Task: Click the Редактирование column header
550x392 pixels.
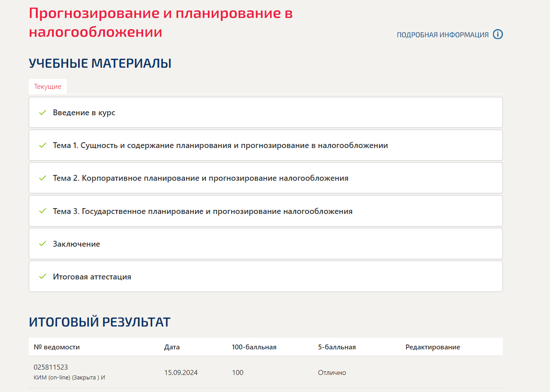Action: pos(433,347)
